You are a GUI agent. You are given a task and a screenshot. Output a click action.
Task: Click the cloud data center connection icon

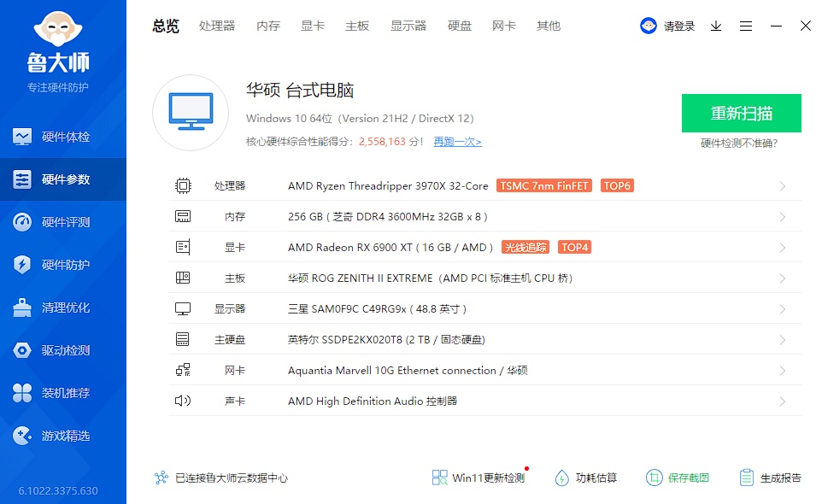point(161,478)
